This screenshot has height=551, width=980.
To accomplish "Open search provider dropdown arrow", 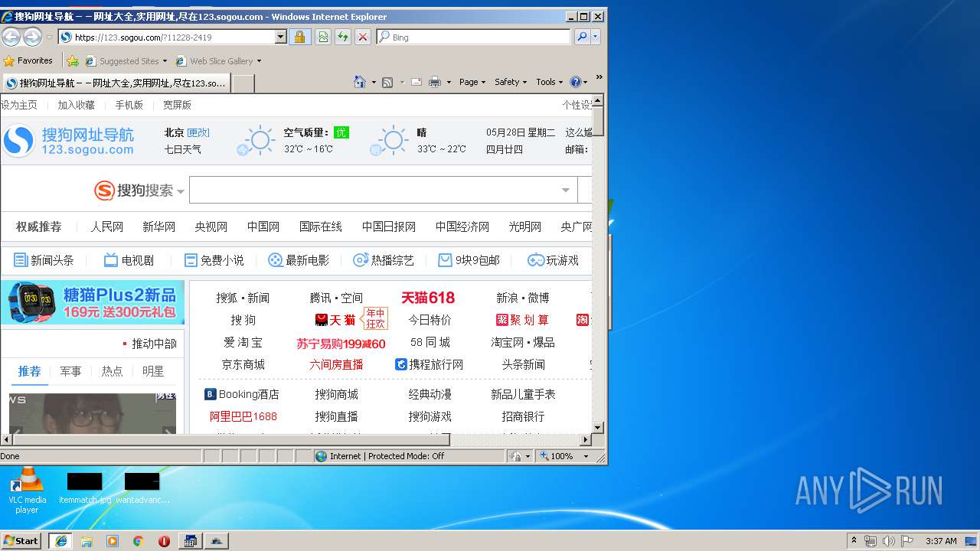I will pos(596,37).
